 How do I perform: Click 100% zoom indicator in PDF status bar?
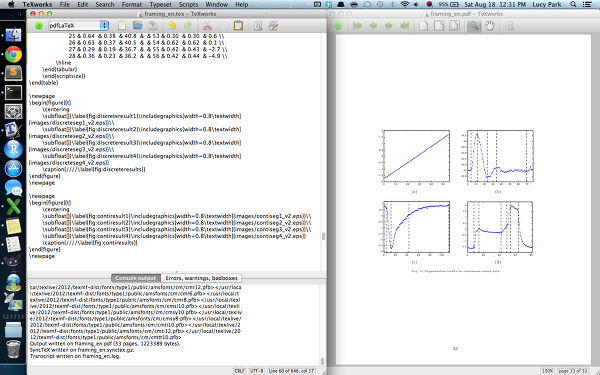click(547, 371)
